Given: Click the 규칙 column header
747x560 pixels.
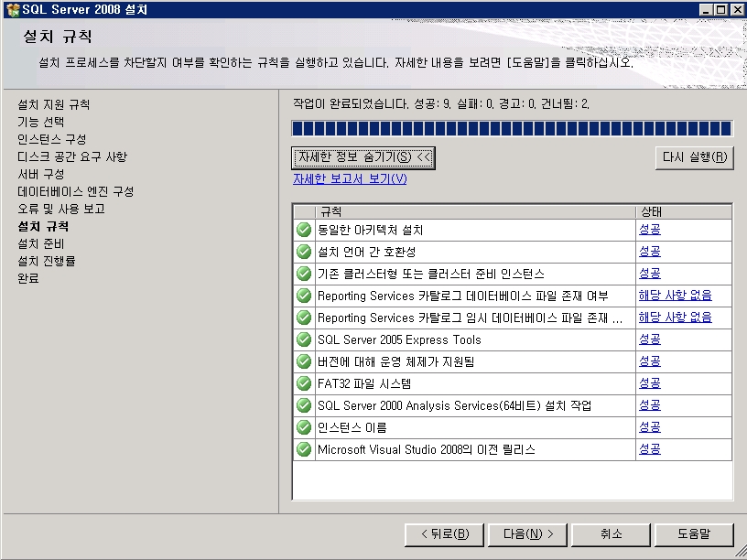Looking at the screenshot, I should click(475, 212).
